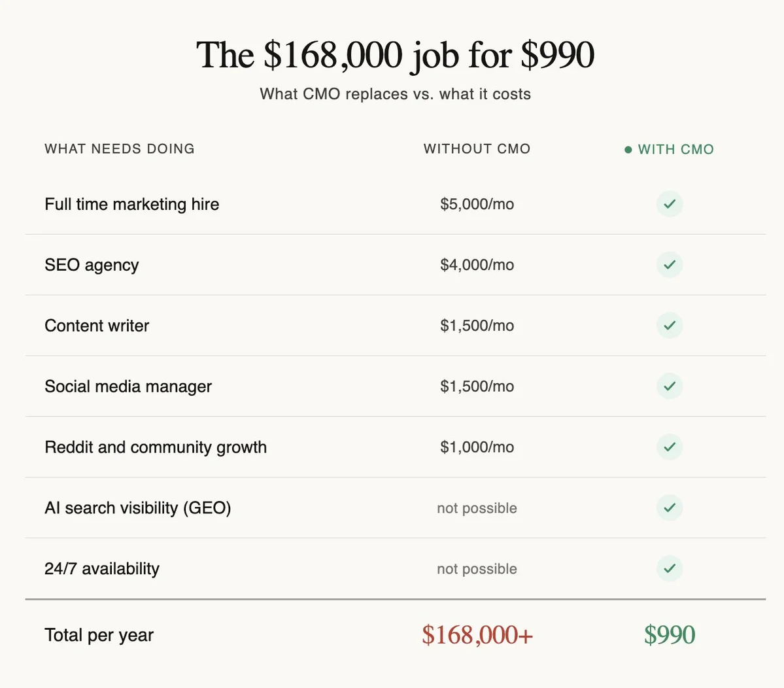Image resolution: width=784 pixels, height=688 pixels.
Task: Click the SEO agency row checkmark
Action: [670, 265]
